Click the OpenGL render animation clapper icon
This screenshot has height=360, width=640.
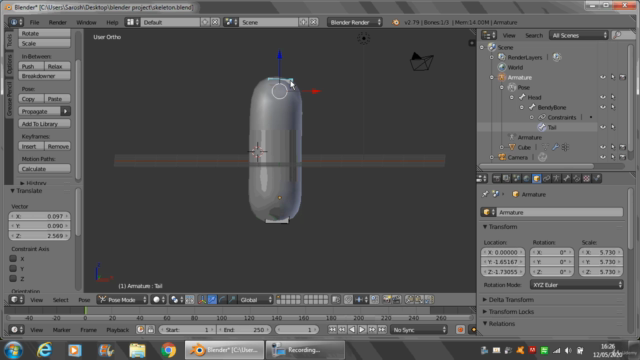coord(396,300)
